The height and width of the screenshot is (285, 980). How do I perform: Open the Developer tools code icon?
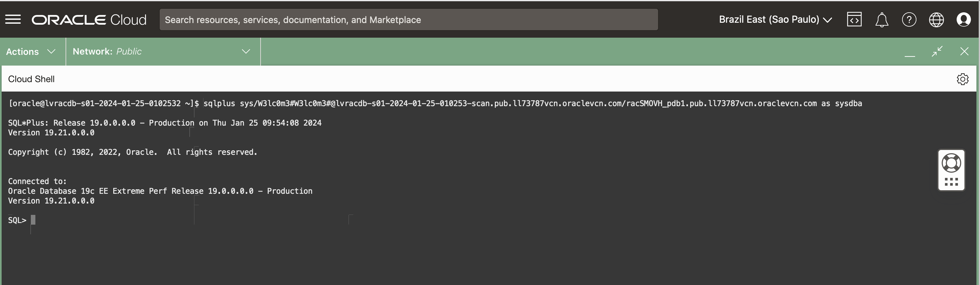[854, 19]
